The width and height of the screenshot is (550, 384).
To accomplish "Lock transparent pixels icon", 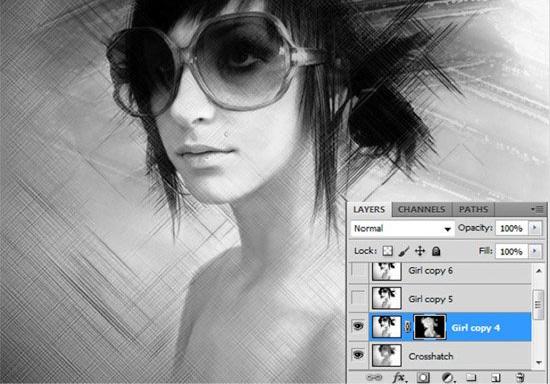I will [x=388, y=251].
